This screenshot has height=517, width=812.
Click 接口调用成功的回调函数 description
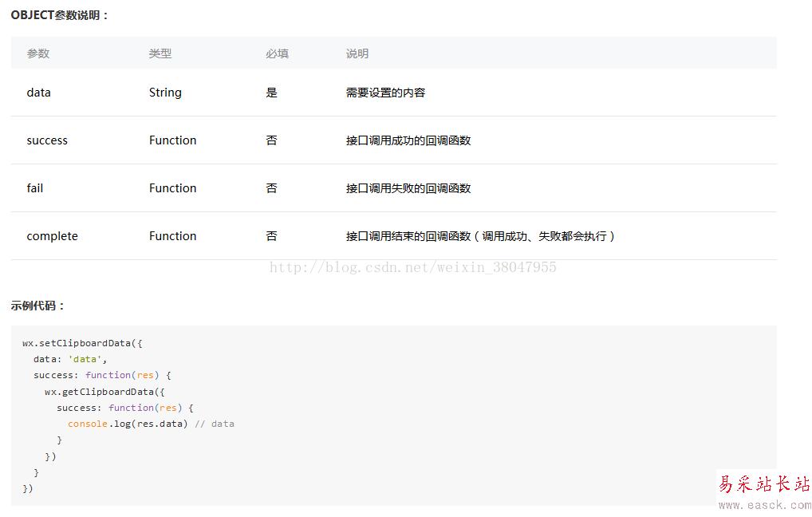[x=408, y=140]
